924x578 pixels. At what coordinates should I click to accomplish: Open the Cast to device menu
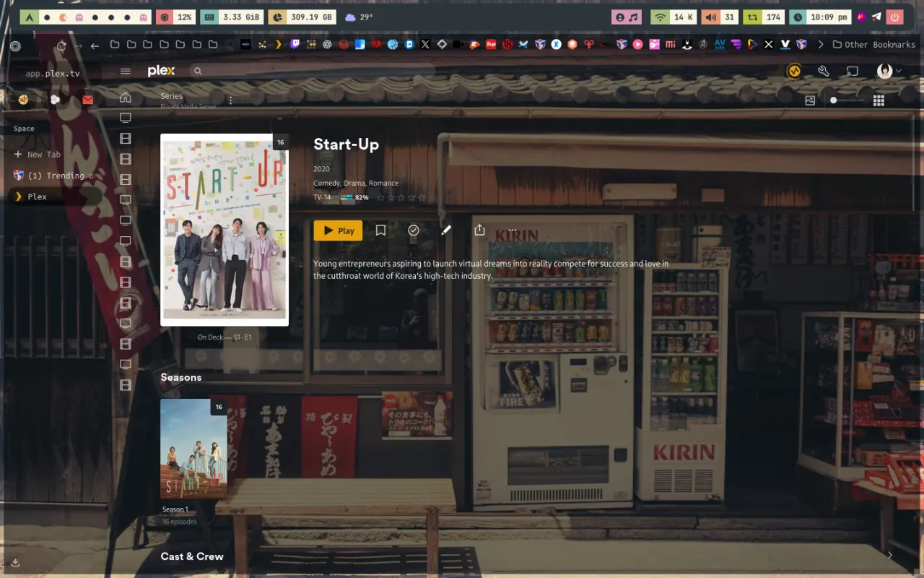tap(853, 71)
